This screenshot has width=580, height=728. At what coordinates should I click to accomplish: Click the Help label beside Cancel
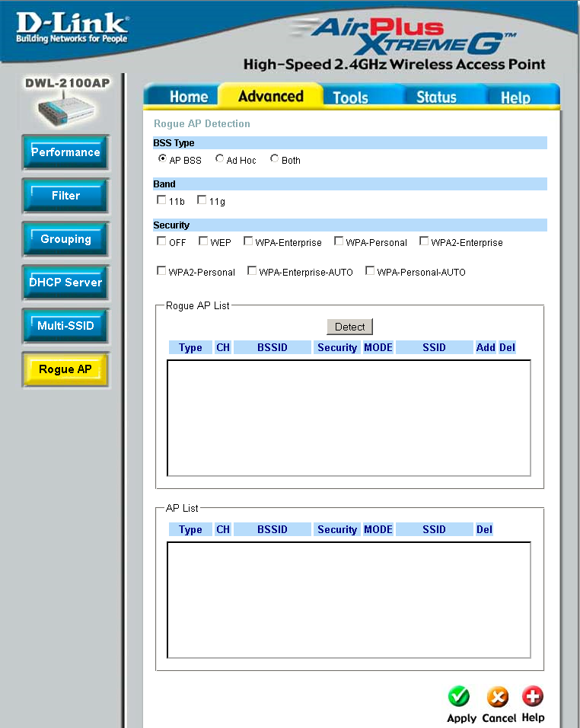click(x=533, y=717)
